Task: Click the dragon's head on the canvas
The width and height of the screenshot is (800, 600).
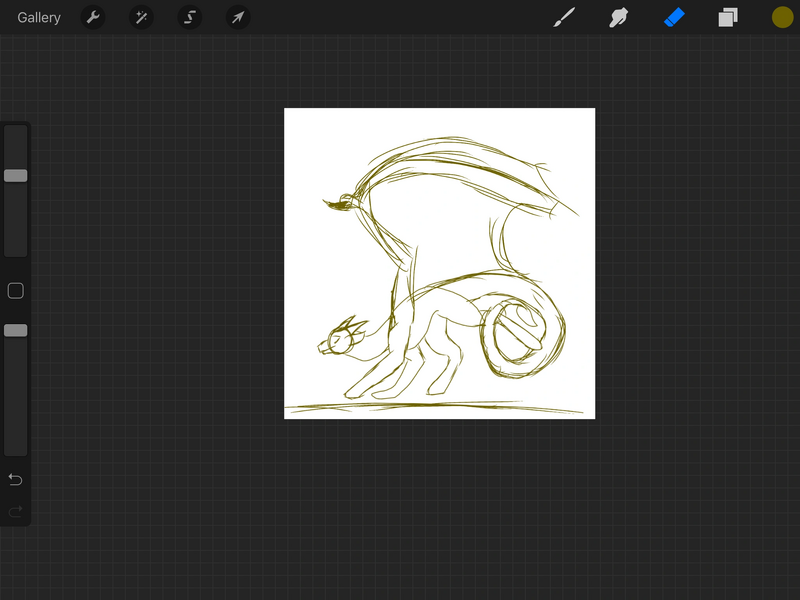Action: (x=338, y=341)
